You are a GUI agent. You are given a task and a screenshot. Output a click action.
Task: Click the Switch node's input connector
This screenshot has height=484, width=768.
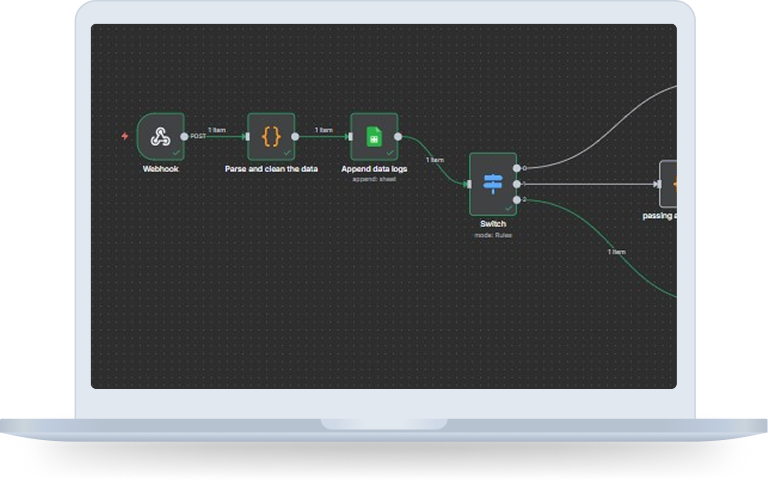468,184
